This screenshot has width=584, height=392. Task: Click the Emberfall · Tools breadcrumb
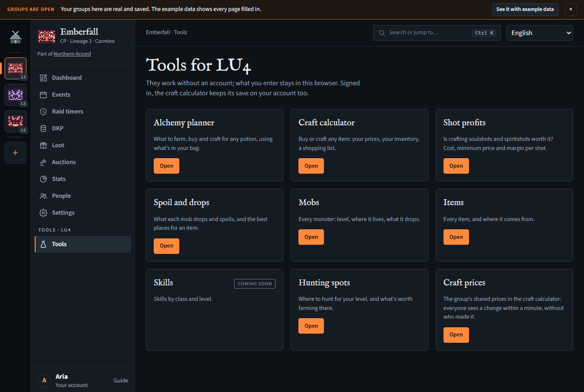tap(167, 32)
